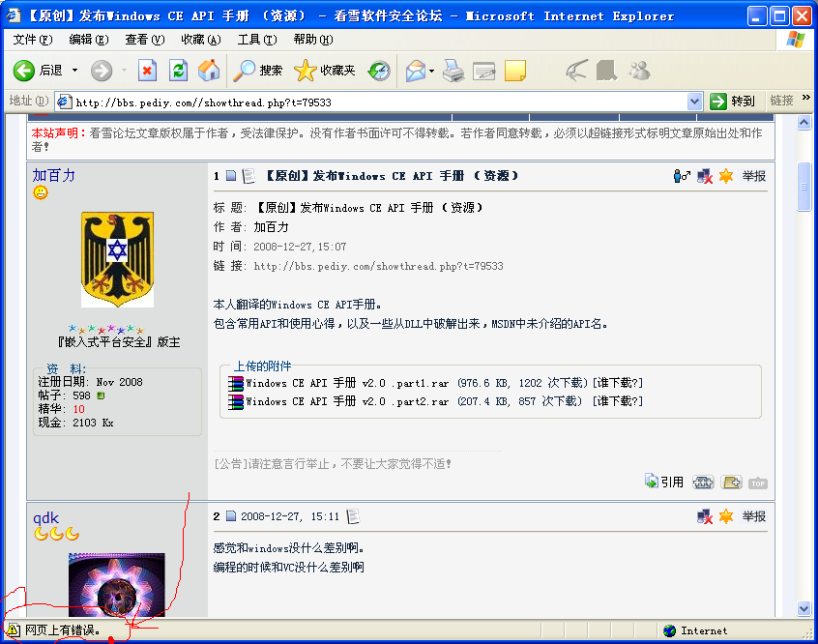Open thread link bbs.pediy.com/showthread.php?t=79533 in post
This screenshot has height=644, width=818.
coord(378,266)
